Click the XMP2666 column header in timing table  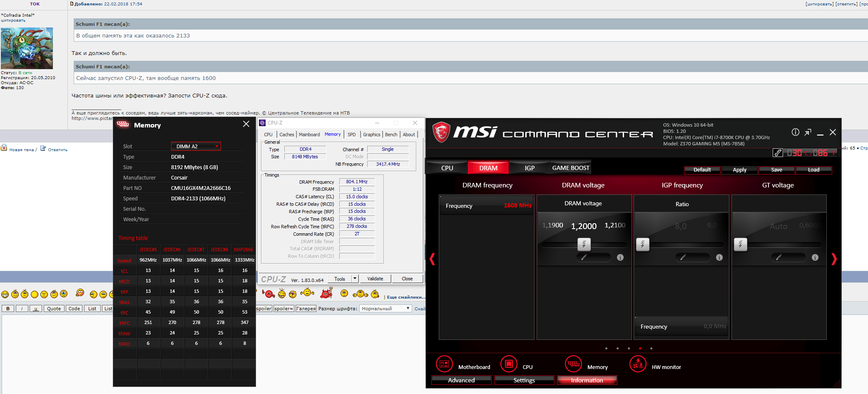pyautogui.click(x=244, y=249)
